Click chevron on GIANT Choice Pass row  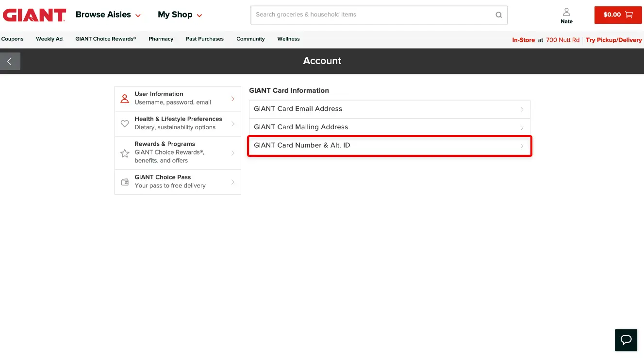233,182
